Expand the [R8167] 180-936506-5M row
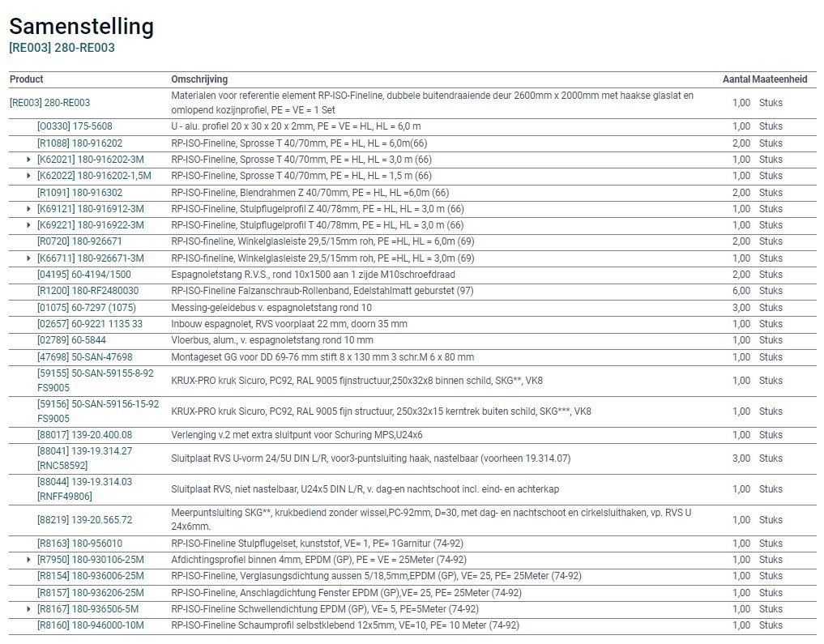The image size is (824, 644). click(28, 609)
